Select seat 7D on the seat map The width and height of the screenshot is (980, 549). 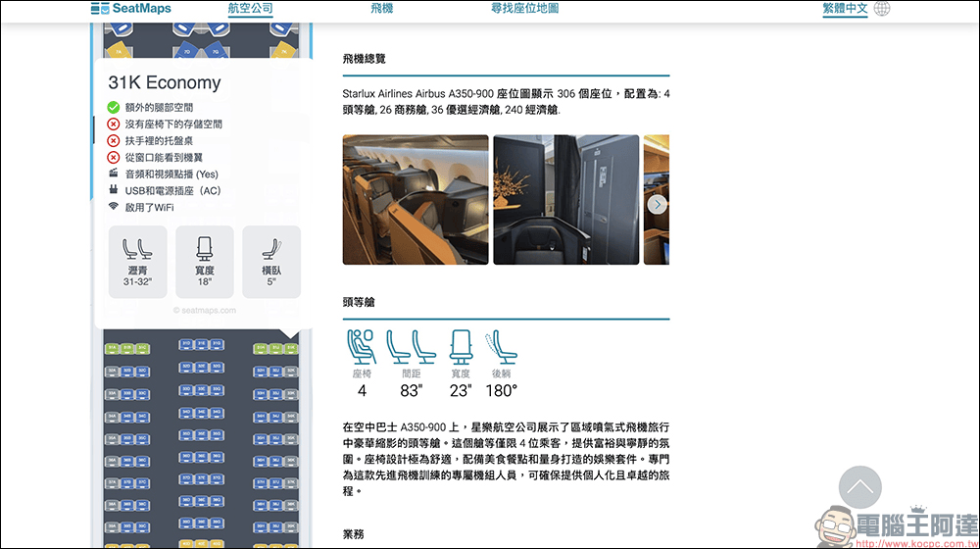click(x=186, y=50)
